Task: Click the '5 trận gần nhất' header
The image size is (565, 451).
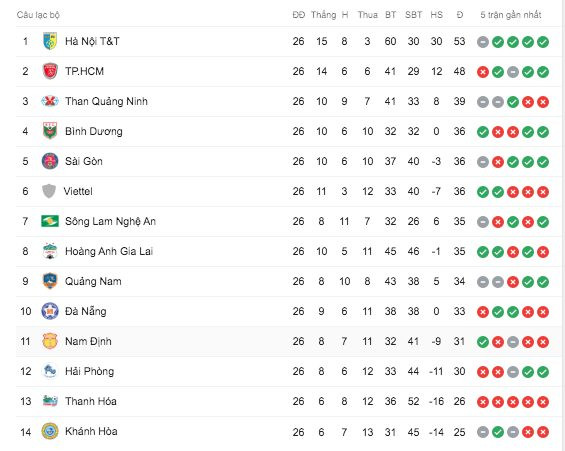Action: (x=511, y=15)
